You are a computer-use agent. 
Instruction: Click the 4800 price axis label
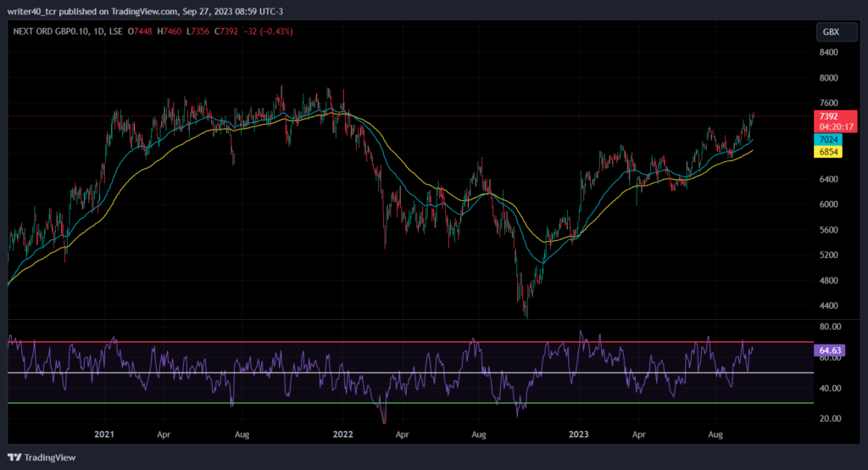point(829,281)
